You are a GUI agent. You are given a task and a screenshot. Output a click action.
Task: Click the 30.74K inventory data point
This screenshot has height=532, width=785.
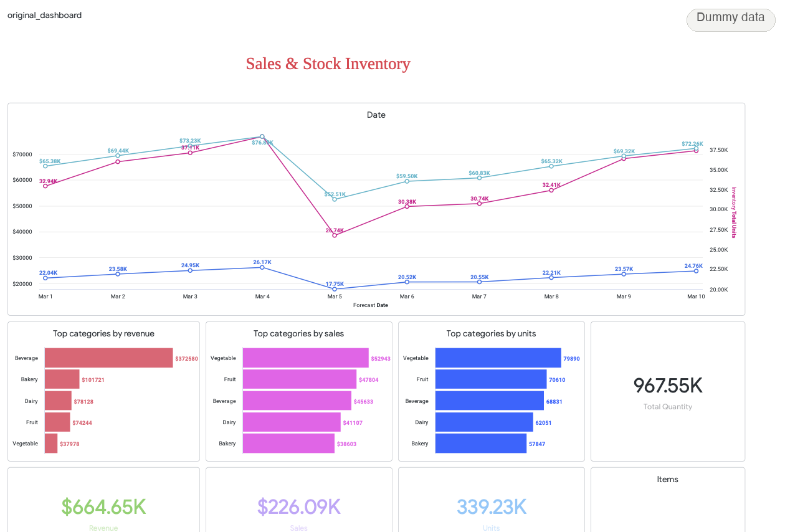click(x=479, y=203)
